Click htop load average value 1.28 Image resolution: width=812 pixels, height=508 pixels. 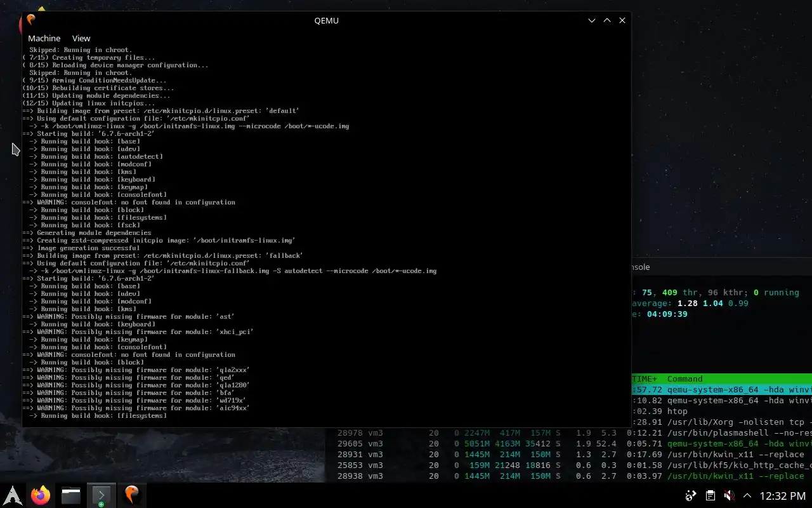tap(688, 303)
